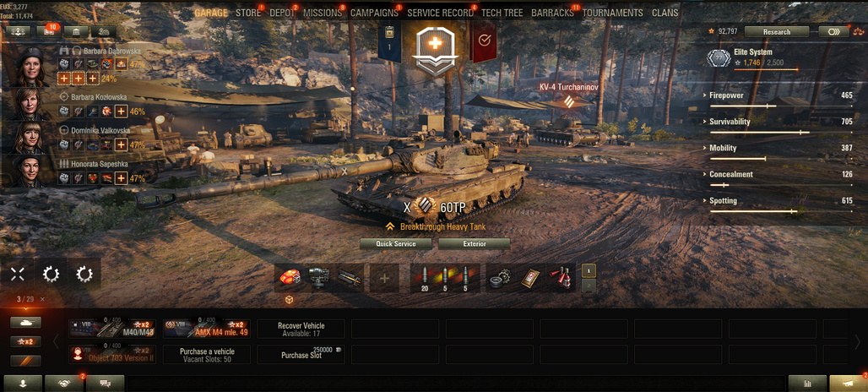
Task: Open the TECH TREE tab
Action: coord(502,13)
